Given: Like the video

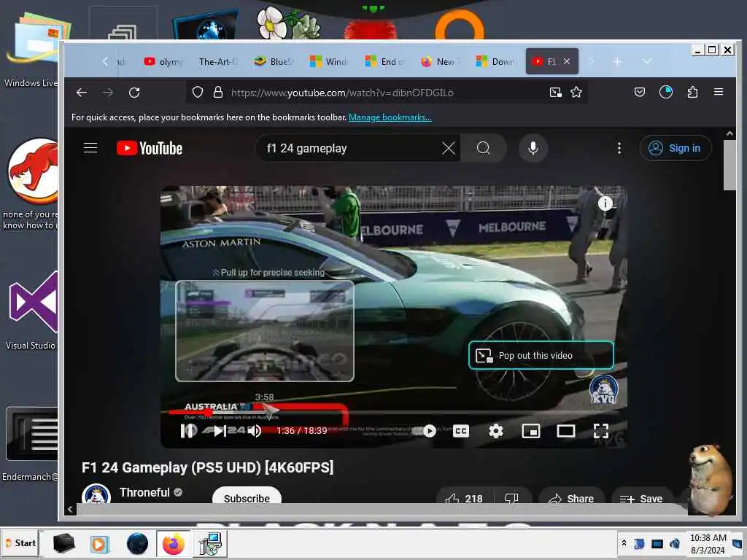Looking at the screenshot, I should click(x=464, y=498).
